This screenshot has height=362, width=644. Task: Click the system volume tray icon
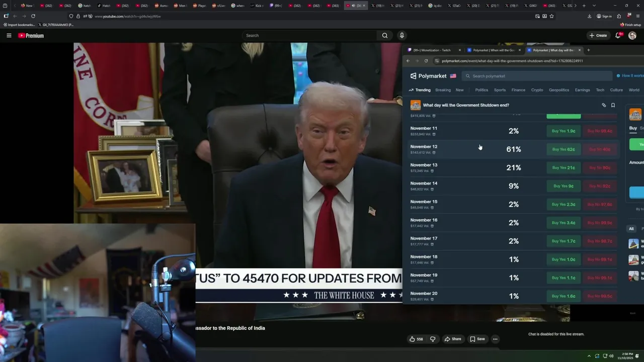[611, 356]
